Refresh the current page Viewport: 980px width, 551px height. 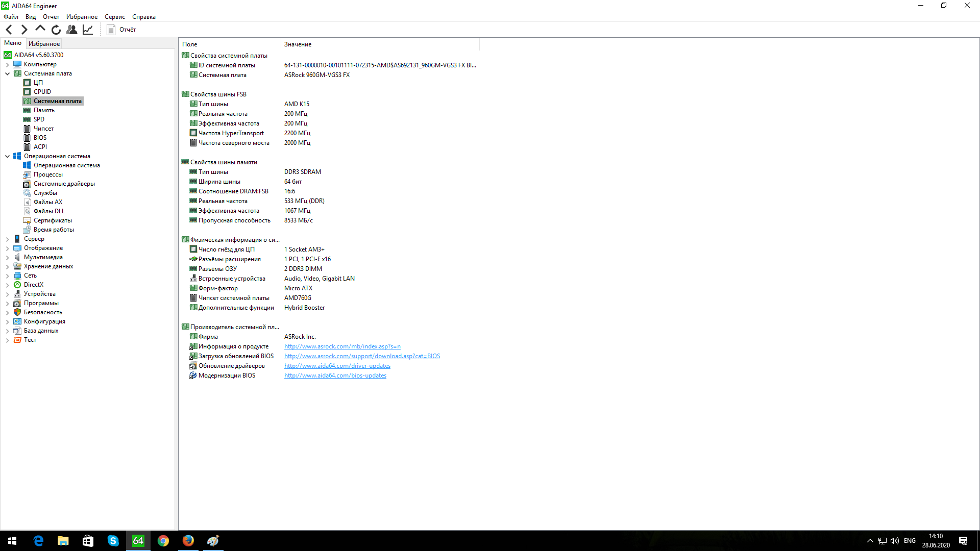tap(56, 30)
